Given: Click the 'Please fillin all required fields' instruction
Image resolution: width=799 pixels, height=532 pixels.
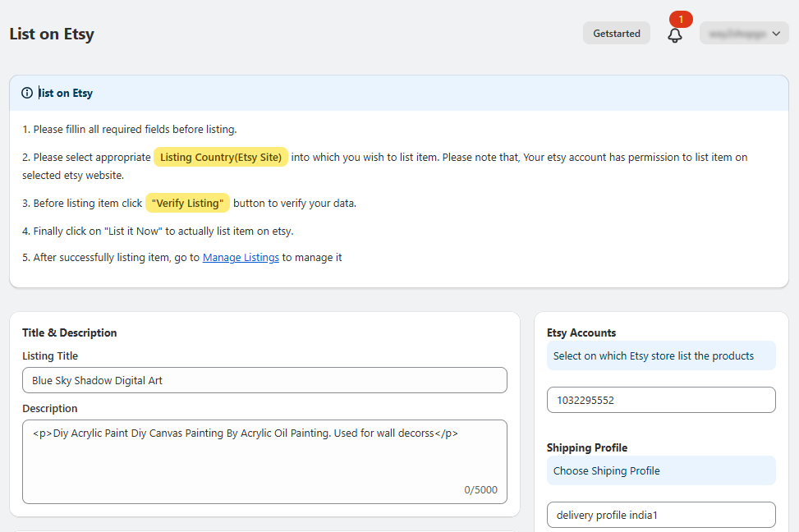Looking at the screenshot, I should point(130,130).
